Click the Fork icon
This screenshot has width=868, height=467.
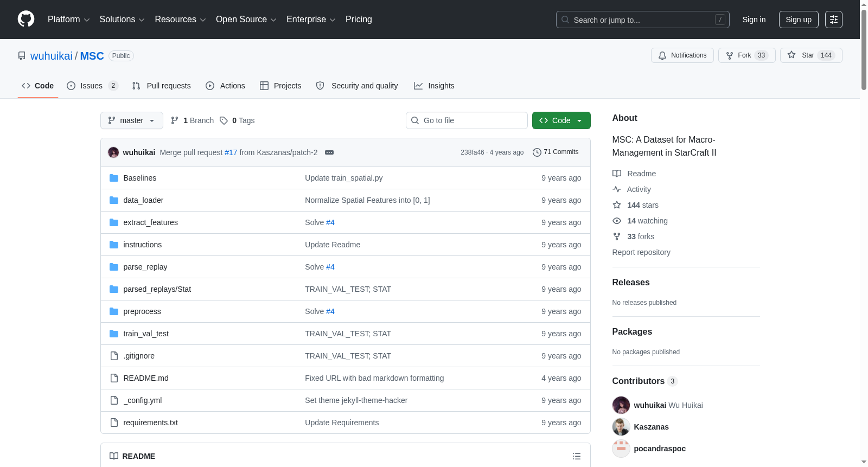coord(730,55)
